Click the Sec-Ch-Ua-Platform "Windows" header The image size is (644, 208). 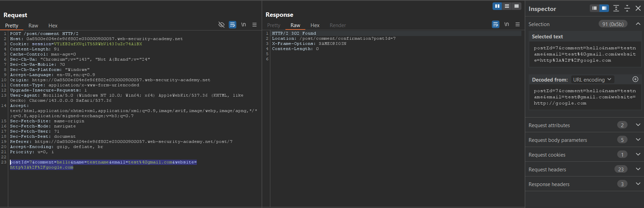(50, 70)
